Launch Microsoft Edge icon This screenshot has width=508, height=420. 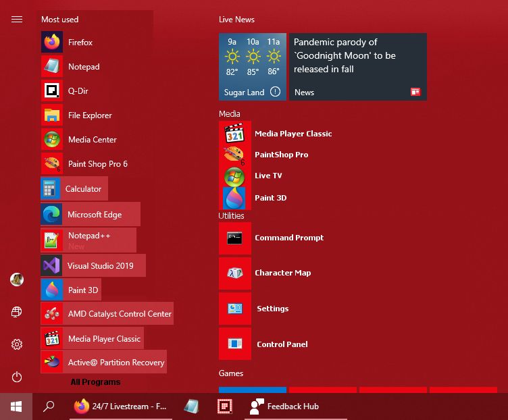click(51, 214)
